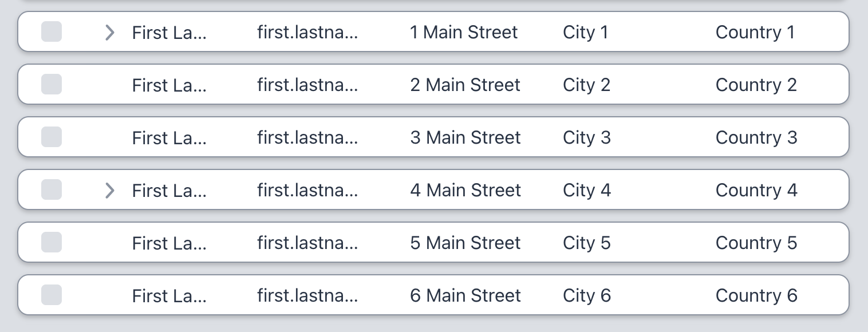Viewport: 868px width, 332px height.
Task: Click the truncated email in City 6 row
Action: tap(307, 296)
